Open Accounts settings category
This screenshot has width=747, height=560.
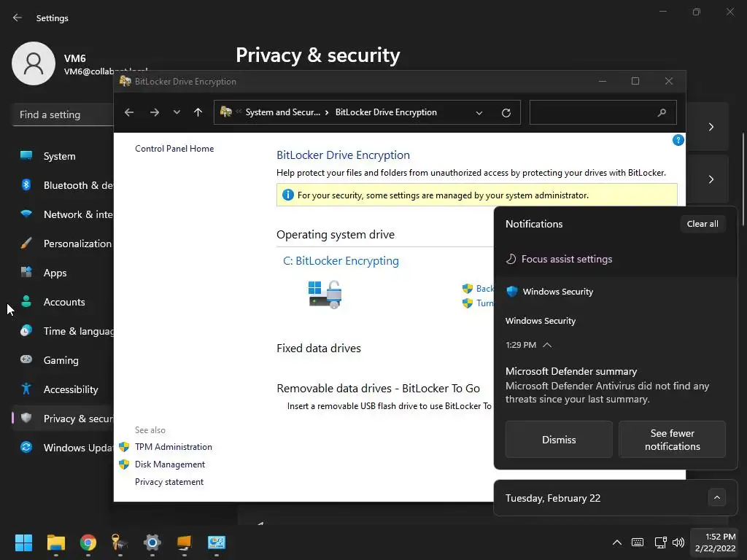63,302
